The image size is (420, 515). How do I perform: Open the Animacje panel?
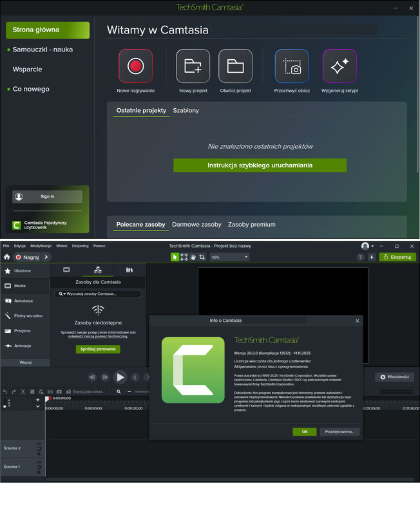[x=25, y=346]
